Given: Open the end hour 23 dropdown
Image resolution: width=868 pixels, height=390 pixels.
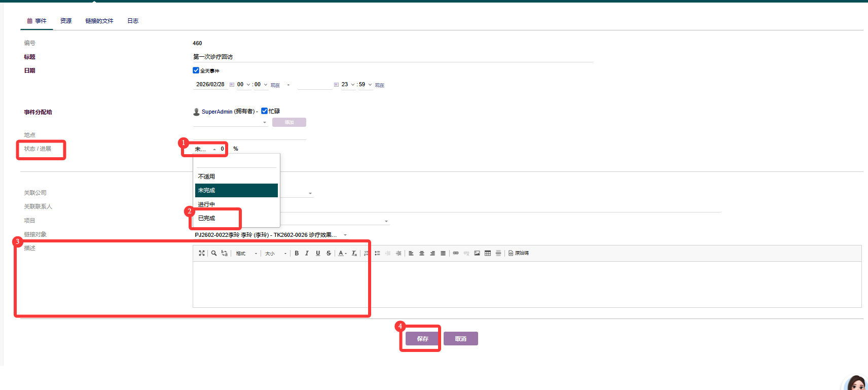Looking at the screenshot, I should 348,85.
